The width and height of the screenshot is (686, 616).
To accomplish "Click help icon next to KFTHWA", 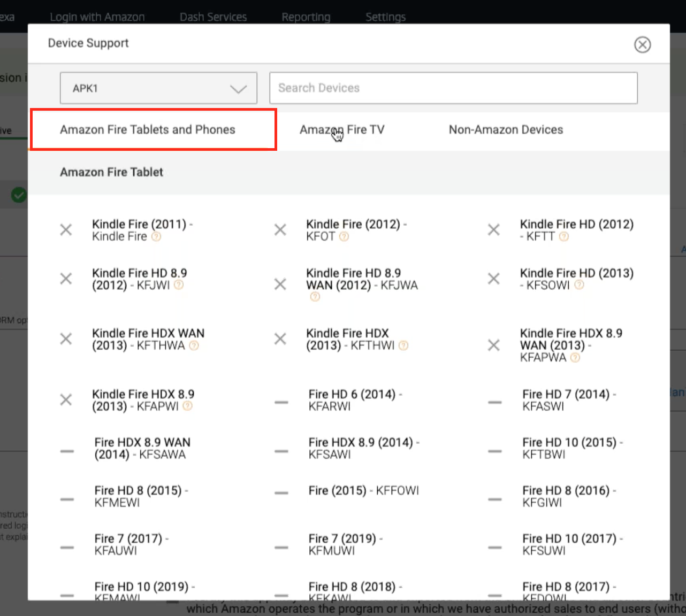I will [194, 345].
